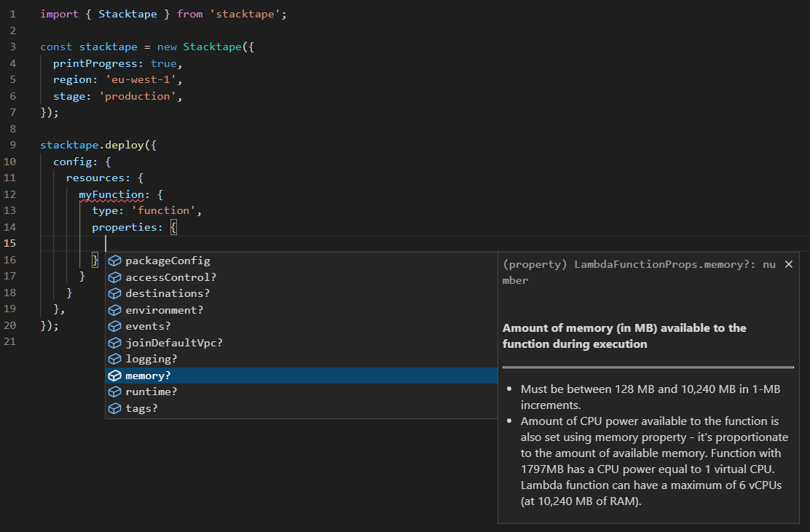Click the properties key on line 14
Image resolution: width=810 pixels, height=532 pixels.
click(125, 227)
